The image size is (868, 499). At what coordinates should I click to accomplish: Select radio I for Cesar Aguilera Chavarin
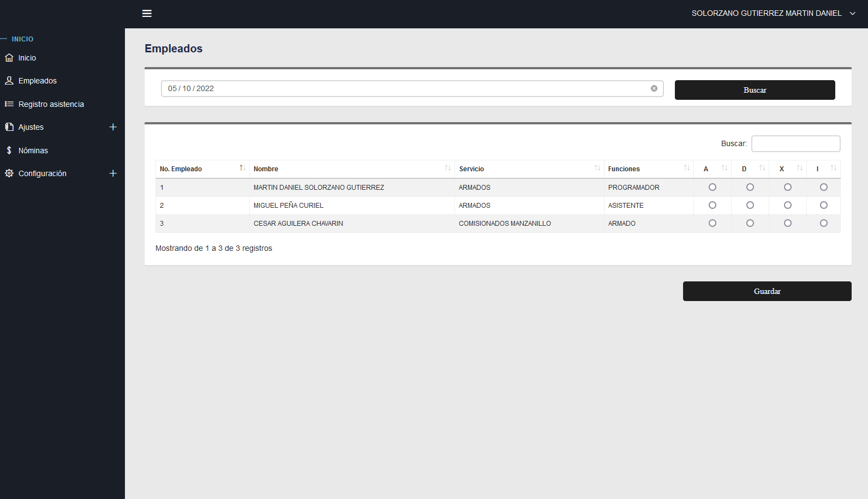click(824, 223)
